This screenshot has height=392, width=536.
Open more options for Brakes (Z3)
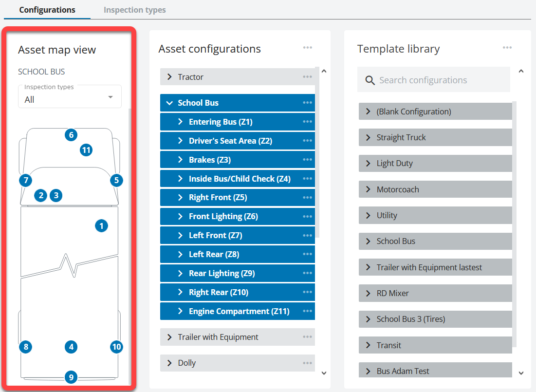pyautogui.click(x=307, y=159)
